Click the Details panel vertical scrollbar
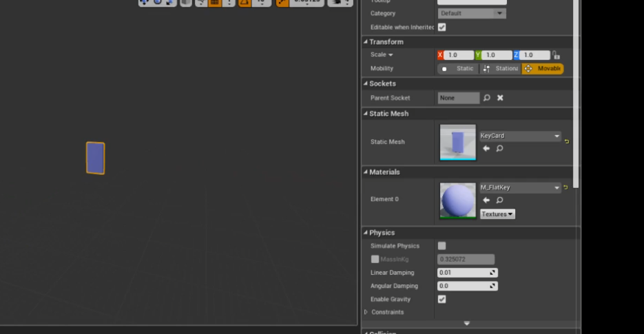Image resolution: width=644 pixels, height=334 pixels. click(576, 94)
